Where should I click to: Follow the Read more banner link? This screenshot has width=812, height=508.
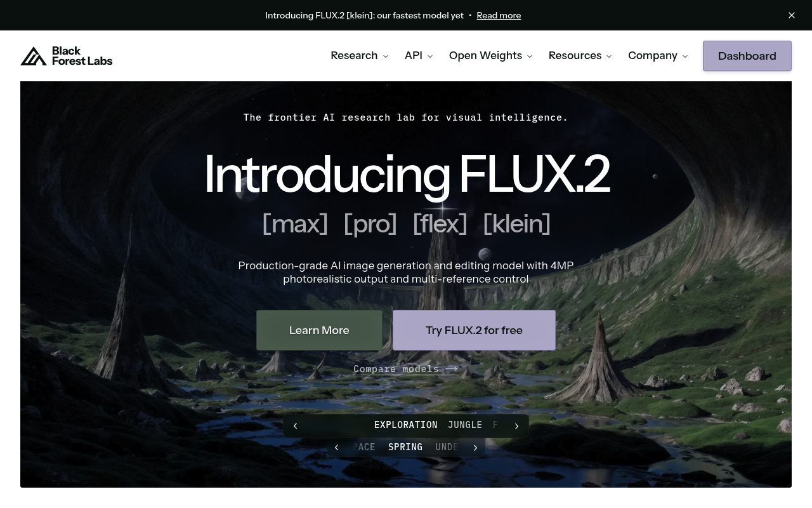pyautogui.click(x=499, y=15)
